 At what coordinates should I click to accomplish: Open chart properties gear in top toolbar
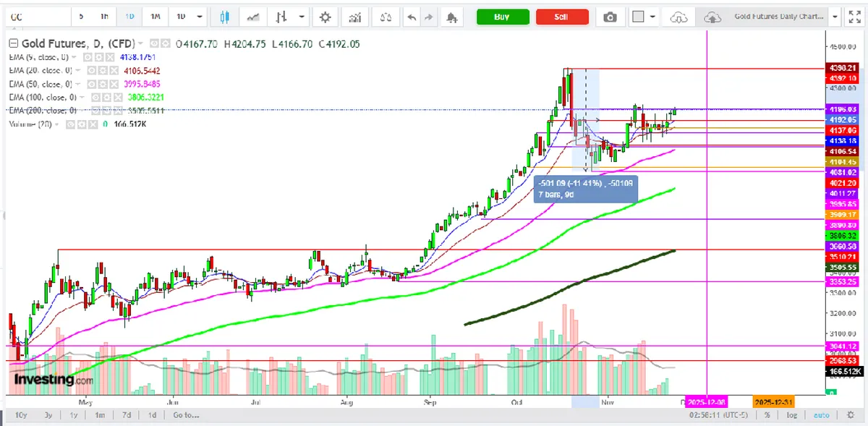point(325,17)
